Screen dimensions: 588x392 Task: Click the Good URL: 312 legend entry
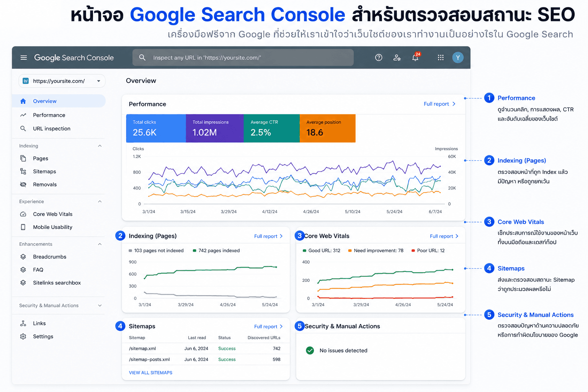tap(322, 251)
